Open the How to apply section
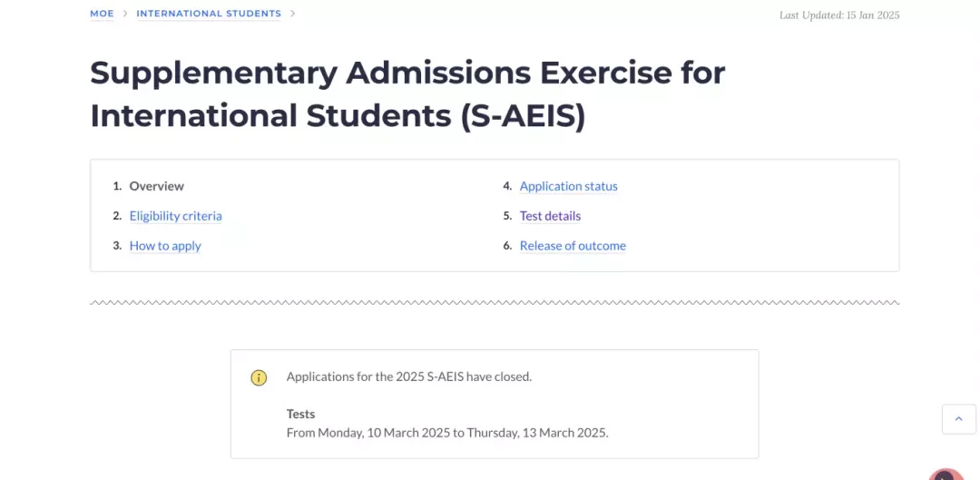980x480 pixels. (165, 246)
